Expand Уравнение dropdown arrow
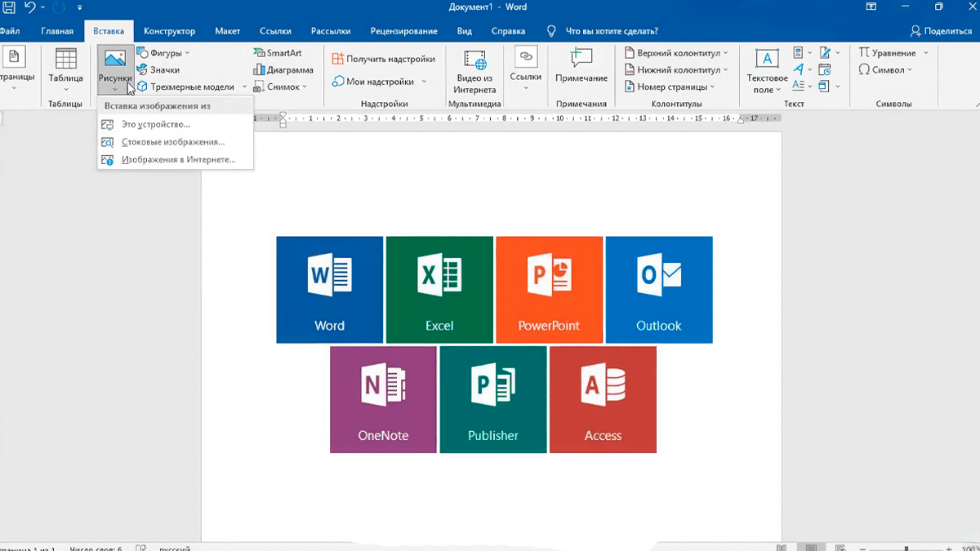The image size is (980, 551). point(925,53)
